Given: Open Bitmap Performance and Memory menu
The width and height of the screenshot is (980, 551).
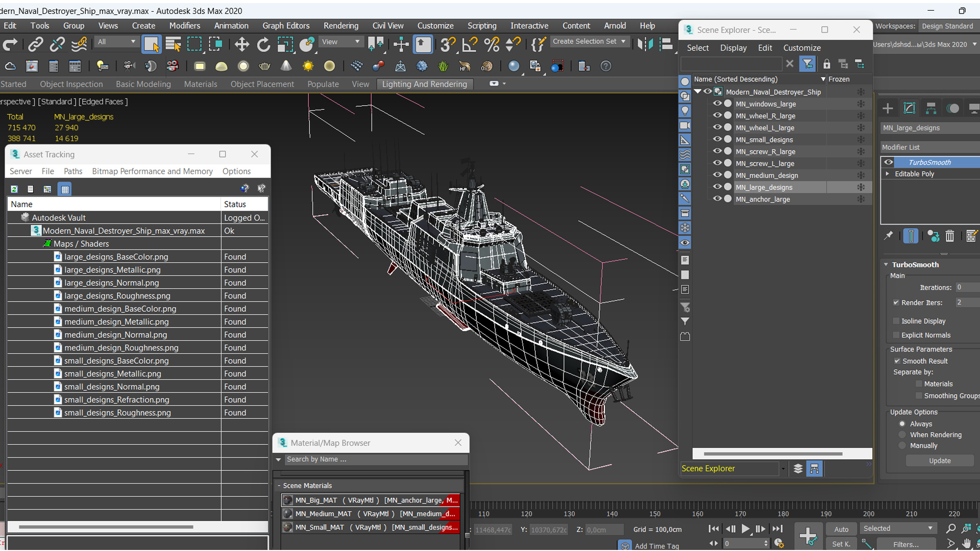Looking at the screenshot, I should tap(152, 171).
